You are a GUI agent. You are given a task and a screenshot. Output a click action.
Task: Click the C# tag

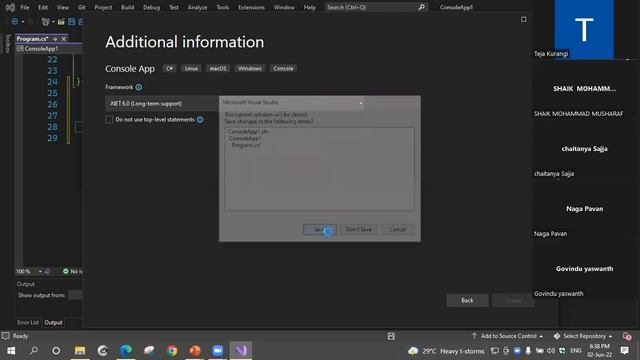pos(169,69)
